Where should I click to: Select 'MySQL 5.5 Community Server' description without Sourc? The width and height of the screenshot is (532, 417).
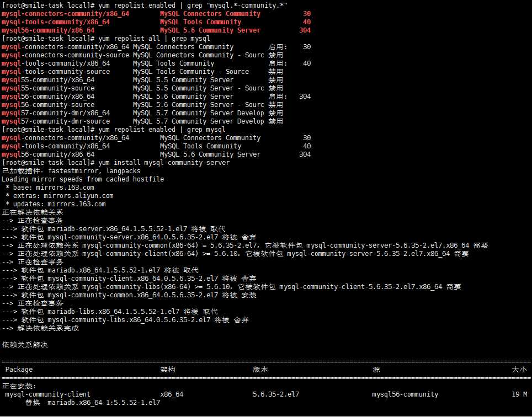pyautogui.click(x=183, y=80)
